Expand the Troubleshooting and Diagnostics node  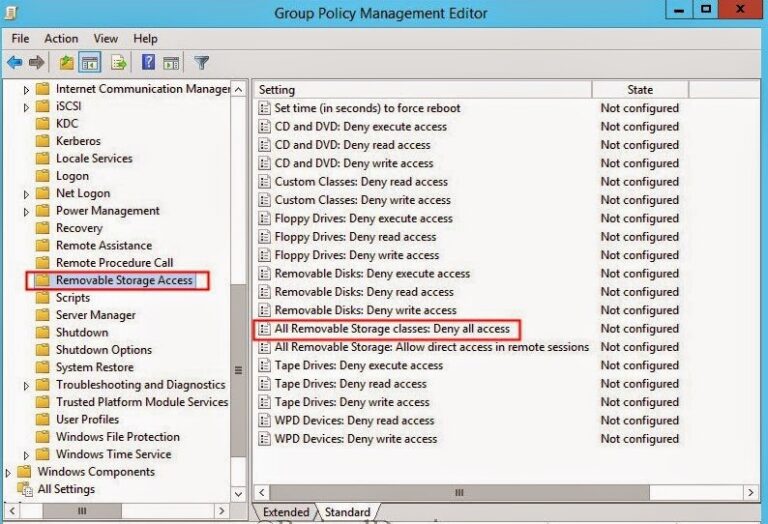pos(26,385)
